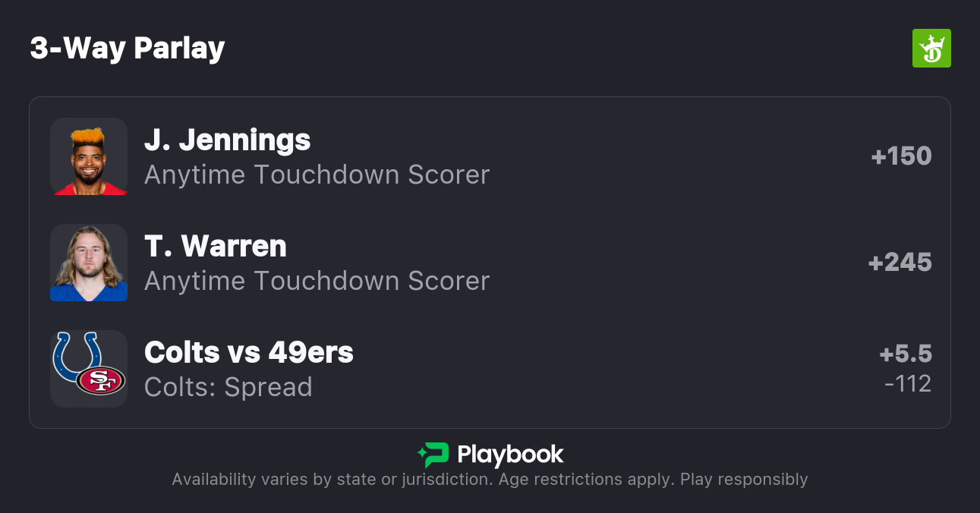
Task: Click Warren's Anytime Touchdown Scorer label
Action: click(317, 282)
